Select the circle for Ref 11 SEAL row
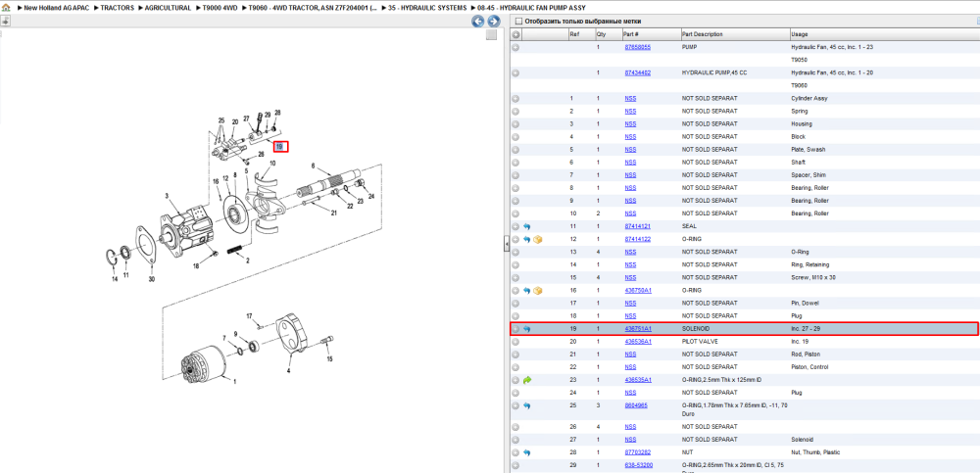The image size is (980, 473). point(515,226)
